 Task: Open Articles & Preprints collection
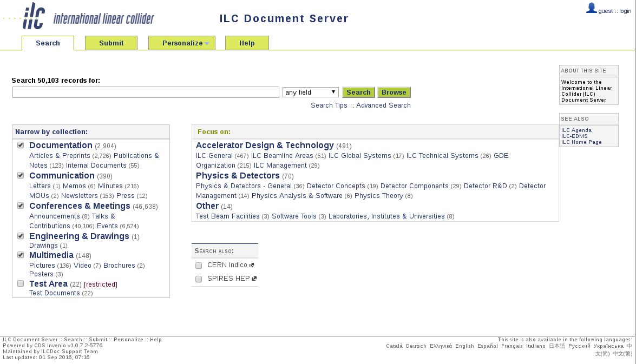(60, 156)
